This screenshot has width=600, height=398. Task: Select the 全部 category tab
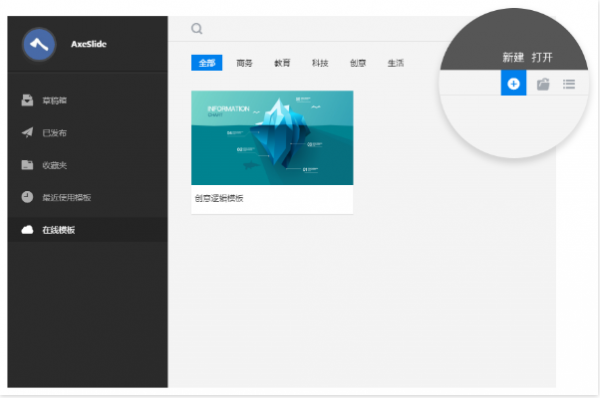click(207, 63)
